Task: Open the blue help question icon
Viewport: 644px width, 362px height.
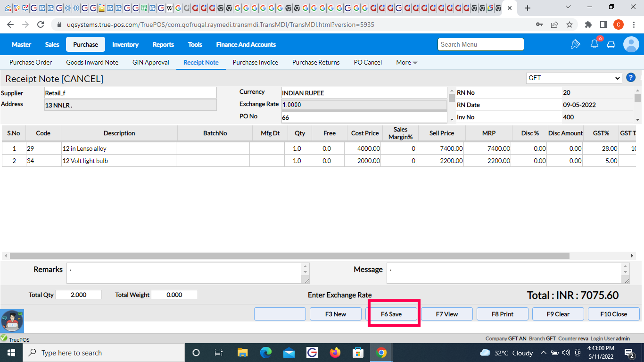Action: pos(631,78)
